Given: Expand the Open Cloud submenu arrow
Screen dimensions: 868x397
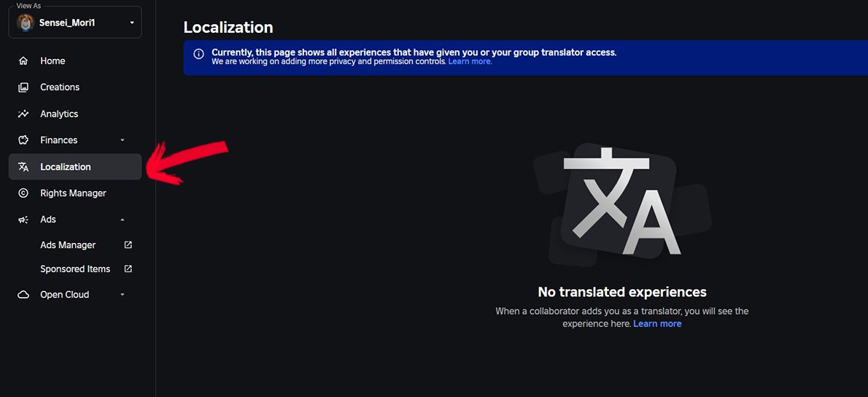Looking at the screenshot, I should pos(123,295).
